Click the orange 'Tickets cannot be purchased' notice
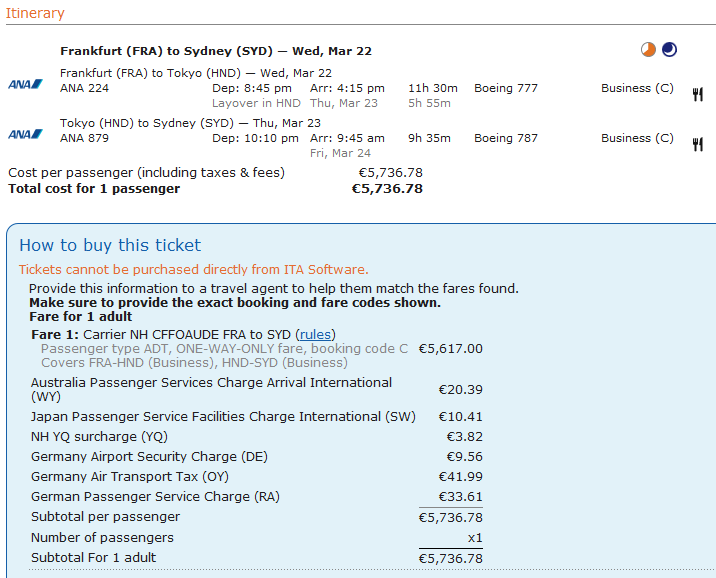Viewport: 716px width, 578px height. click(x=193, y=269)
